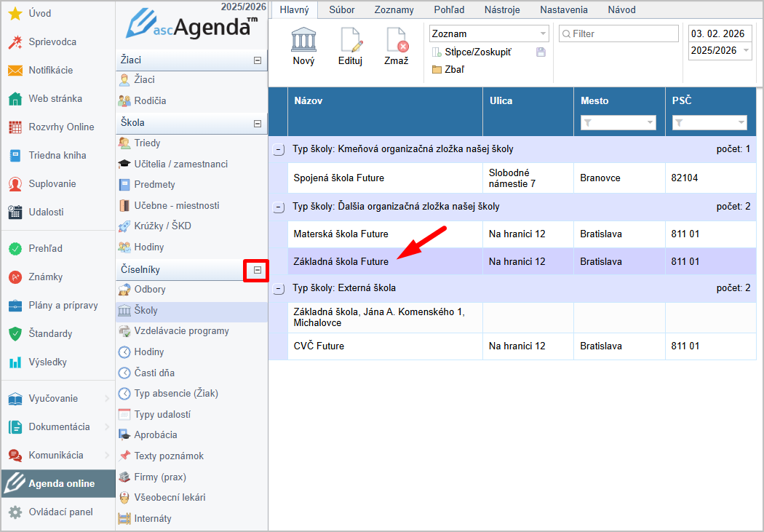This screenshot has width=764, height=532.
Task: Switch to the Nastavenia tab
Action: click(564, 9)
